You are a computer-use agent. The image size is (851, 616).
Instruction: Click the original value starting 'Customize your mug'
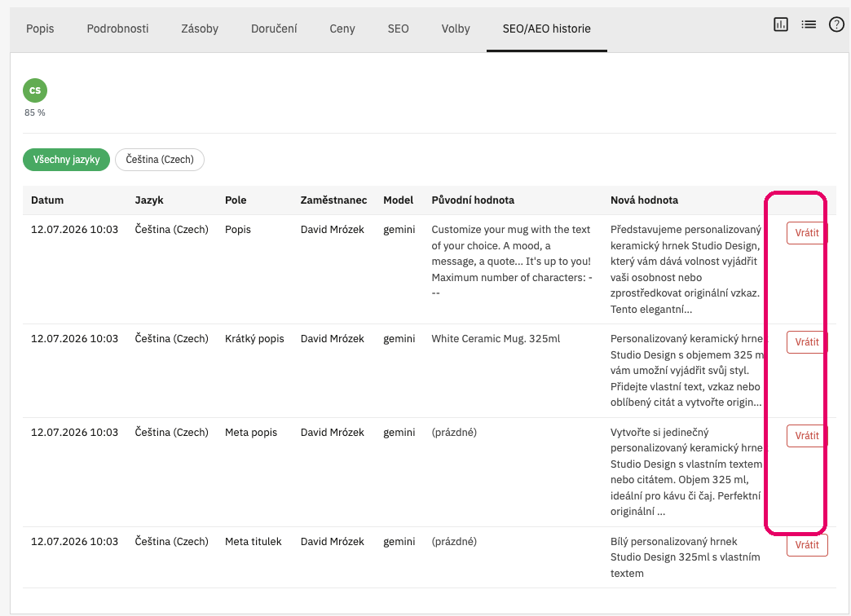pos(512,262)
